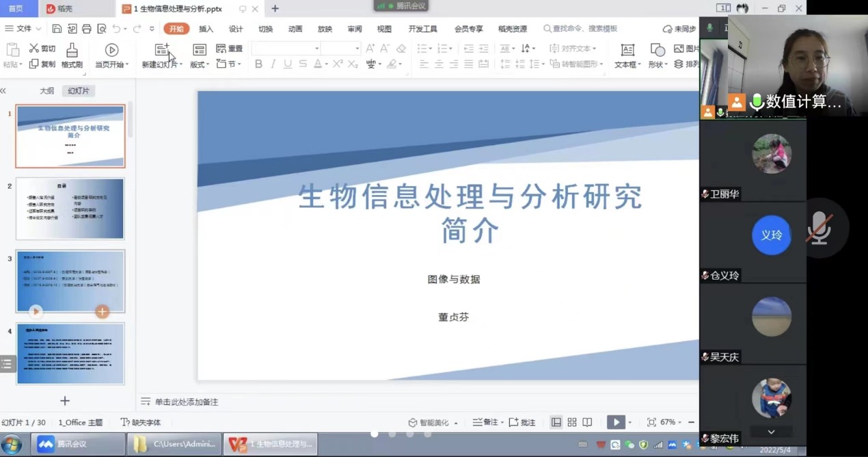
Task: Open the Insert (插入) ribbon tab
Action: point(206,29)
